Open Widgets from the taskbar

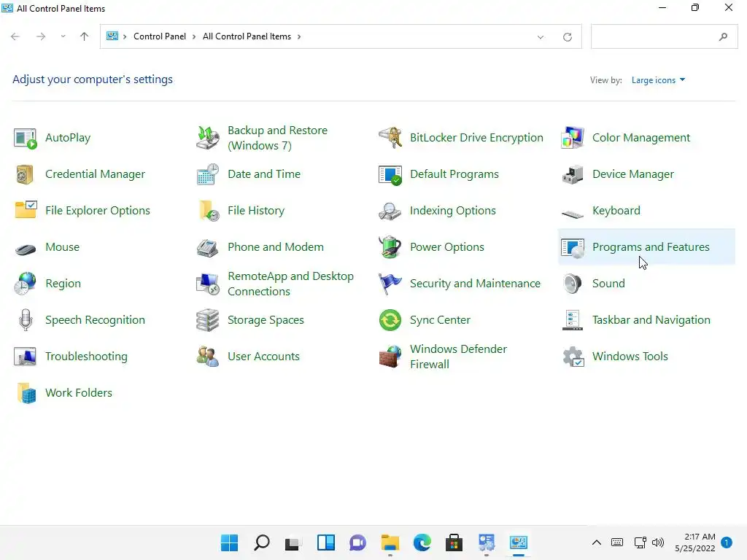326,542
